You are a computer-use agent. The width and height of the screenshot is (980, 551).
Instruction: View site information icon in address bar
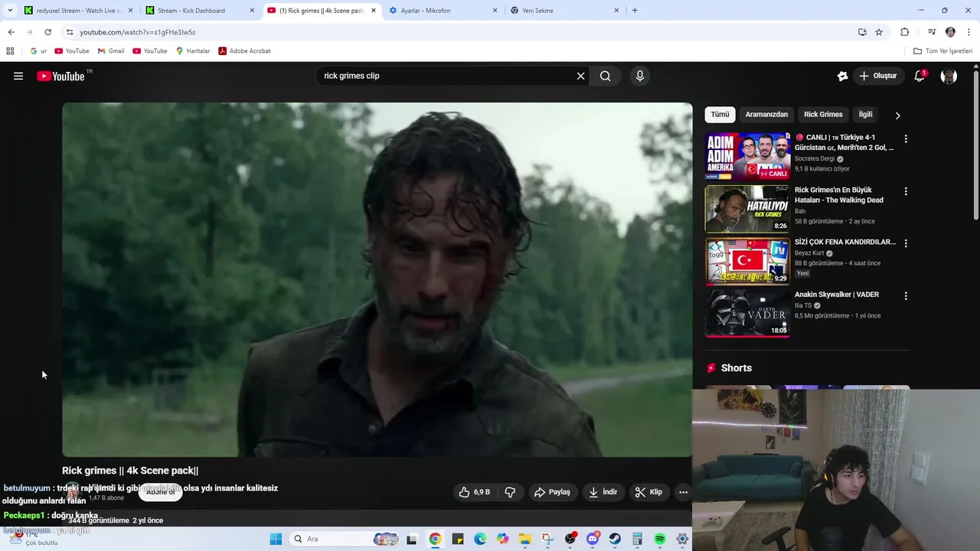coord(70,32)
